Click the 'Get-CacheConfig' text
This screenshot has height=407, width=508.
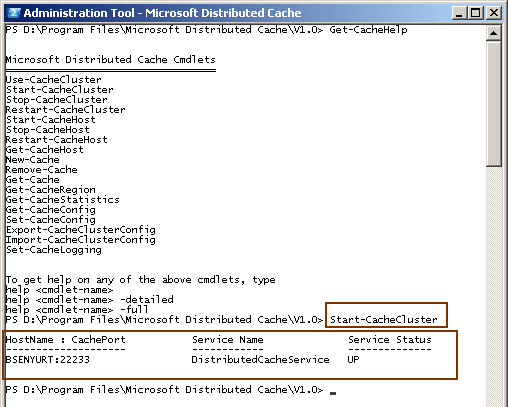(51, 210)
